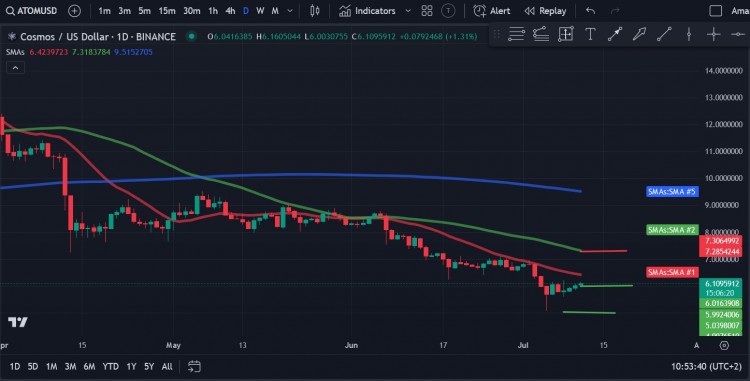
Task: Open the indicator templates grid icon
Action: (427, 11)
